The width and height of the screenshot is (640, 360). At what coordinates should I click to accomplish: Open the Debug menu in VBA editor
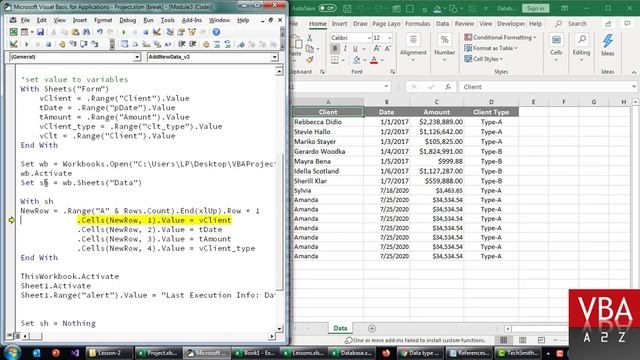128,20
